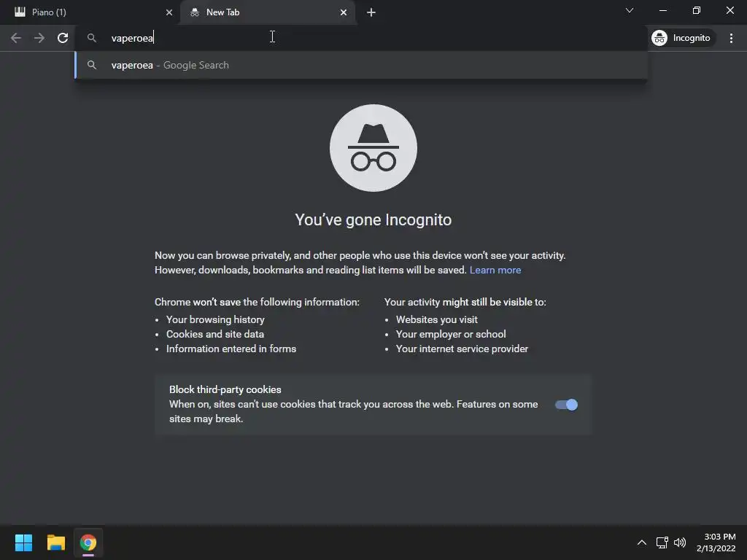Screen dimensions: 747x560
Task: Reload the page with the refresh icon
Action: (63, 38)
